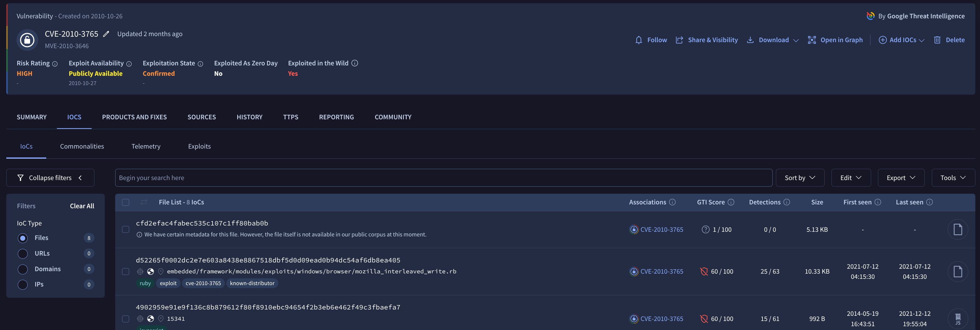This screenshot has width=980, height=330.
Task: Check the cfd2efac4fabec535c107c1ff80bab0b row
Action: click(126, 230)
